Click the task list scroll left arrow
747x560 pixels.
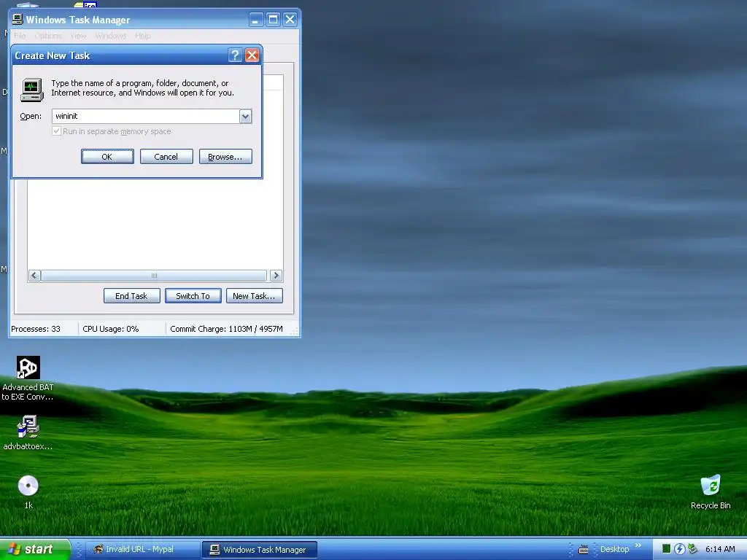[34, 275]
